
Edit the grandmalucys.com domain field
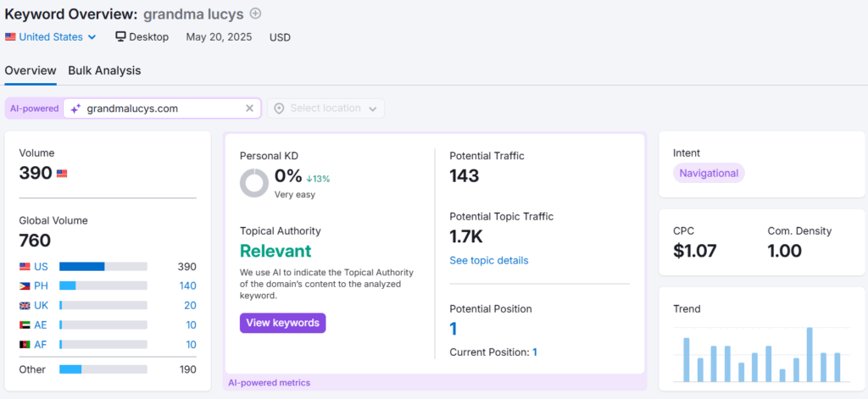click(162, 108)
